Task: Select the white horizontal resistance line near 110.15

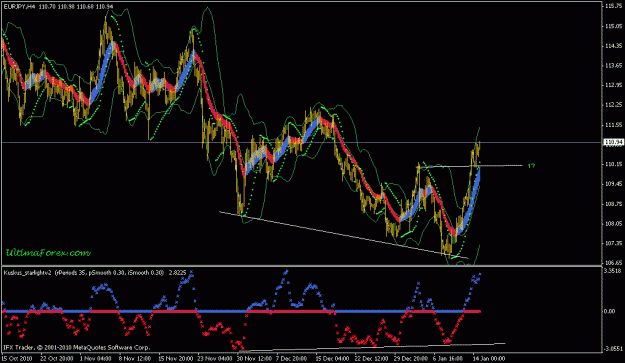Action: click(470, 166)
